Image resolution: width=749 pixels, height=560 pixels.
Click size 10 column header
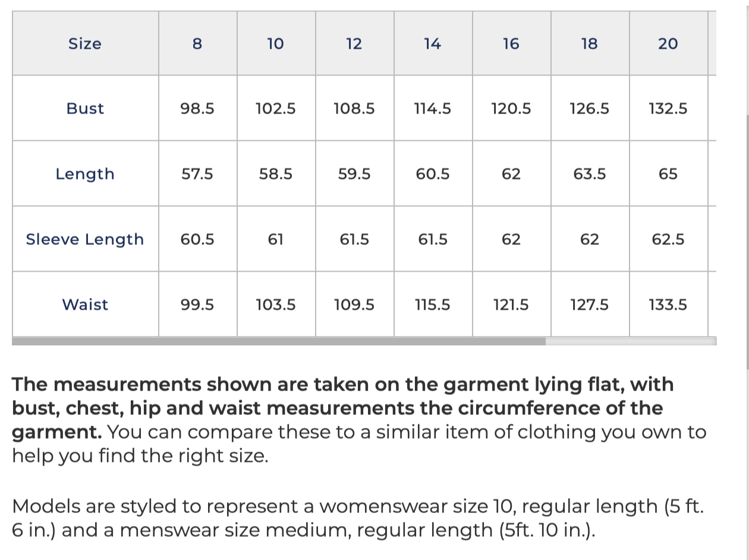[276, 43]
